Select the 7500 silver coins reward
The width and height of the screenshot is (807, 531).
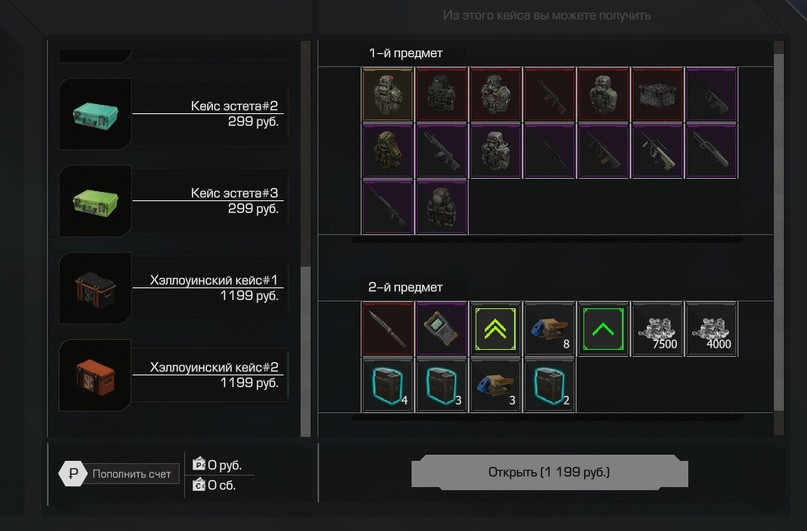tap(657, 329)
